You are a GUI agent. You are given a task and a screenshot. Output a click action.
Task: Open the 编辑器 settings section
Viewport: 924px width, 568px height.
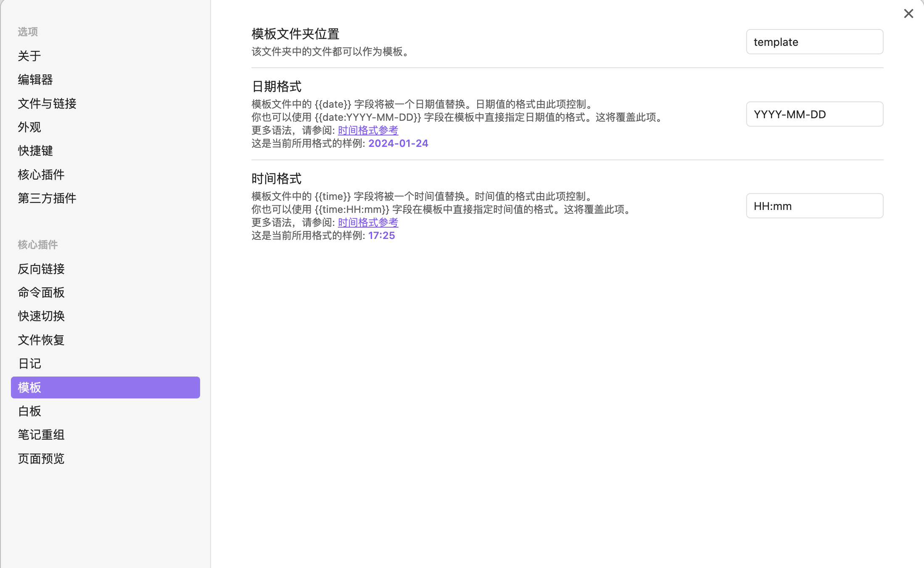(35, 80)
